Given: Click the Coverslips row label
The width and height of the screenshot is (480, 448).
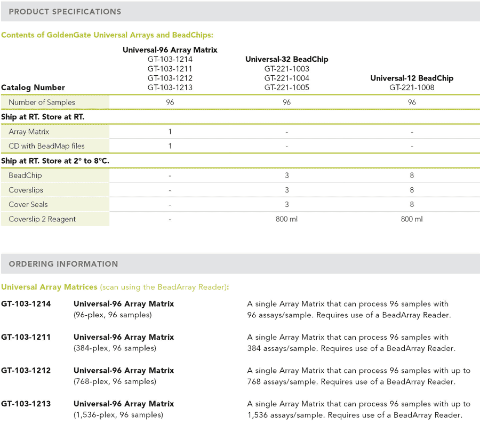Looking at the screenshot, I should (x=26, y=190).
